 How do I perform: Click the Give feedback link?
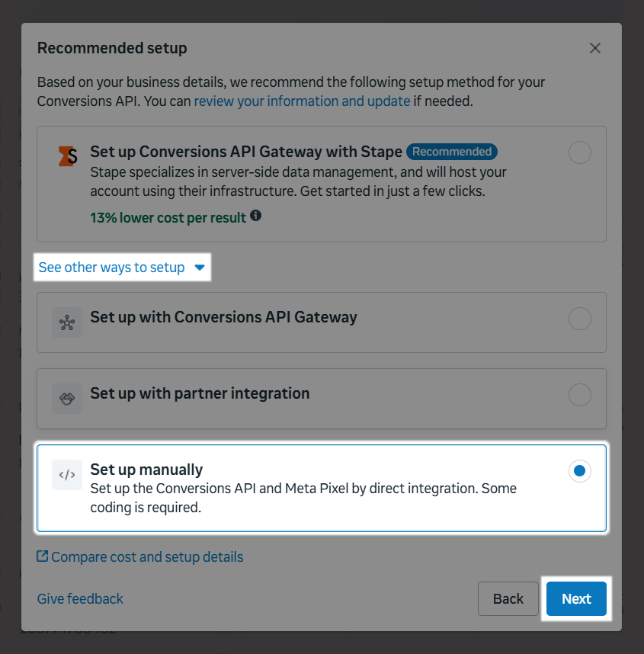point(80,599)
